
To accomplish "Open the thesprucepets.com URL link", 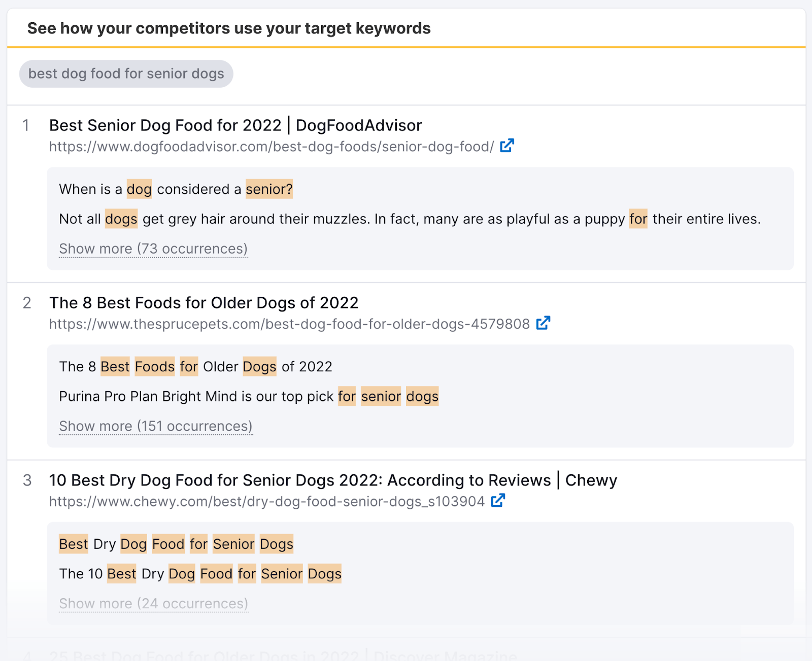I will click(x=289, y=324).
